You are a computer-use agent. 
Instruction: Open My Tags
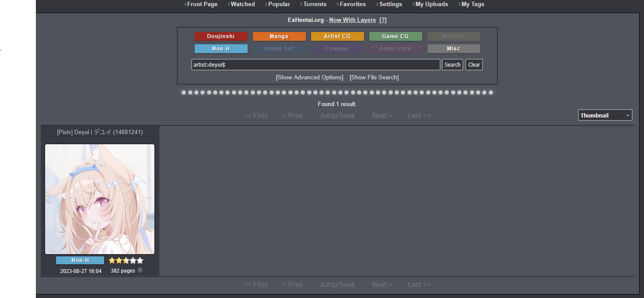click(473, 4)
